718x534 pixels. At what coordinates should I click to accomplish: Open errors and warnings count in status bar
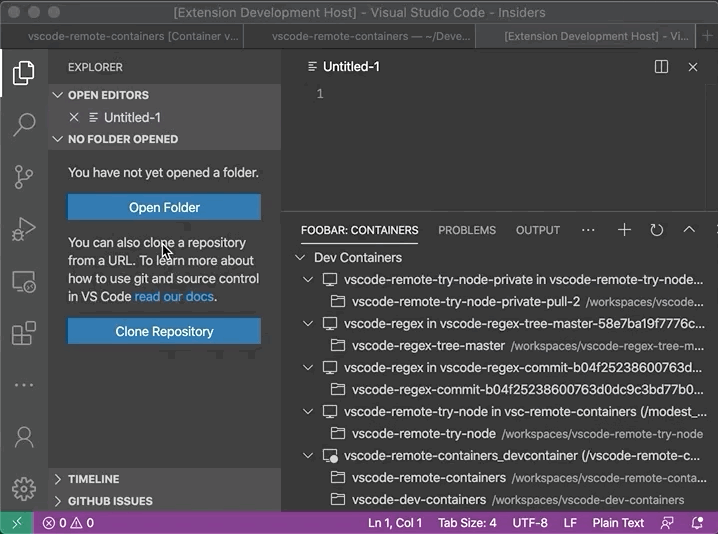click(x=68, y=523)
